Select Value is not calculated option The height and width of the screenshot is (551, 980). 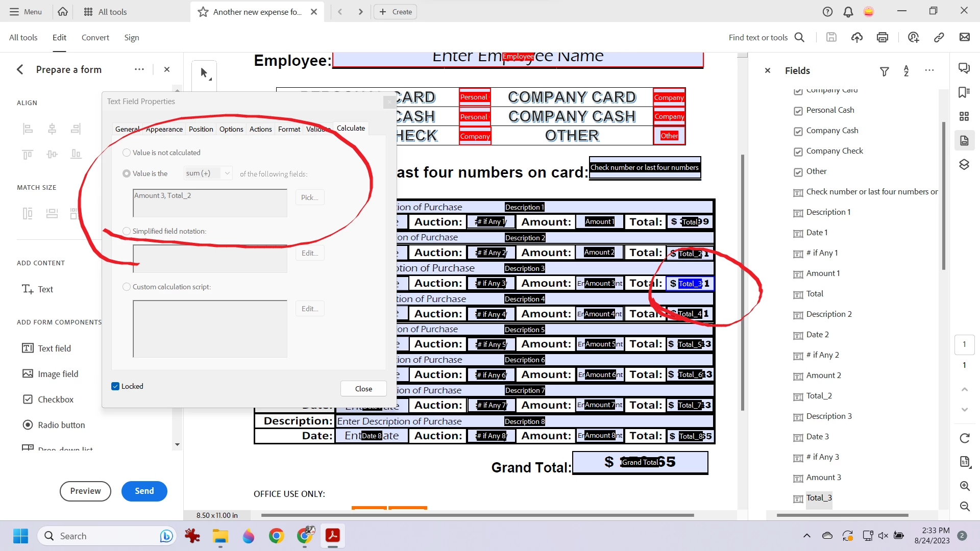click(x=127, y=153)
